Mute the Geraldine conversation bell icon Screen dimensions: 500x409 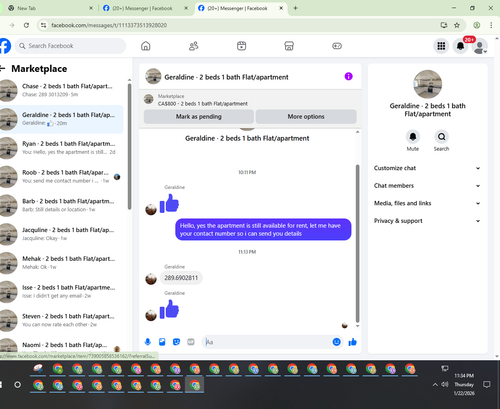coord(413,137)
